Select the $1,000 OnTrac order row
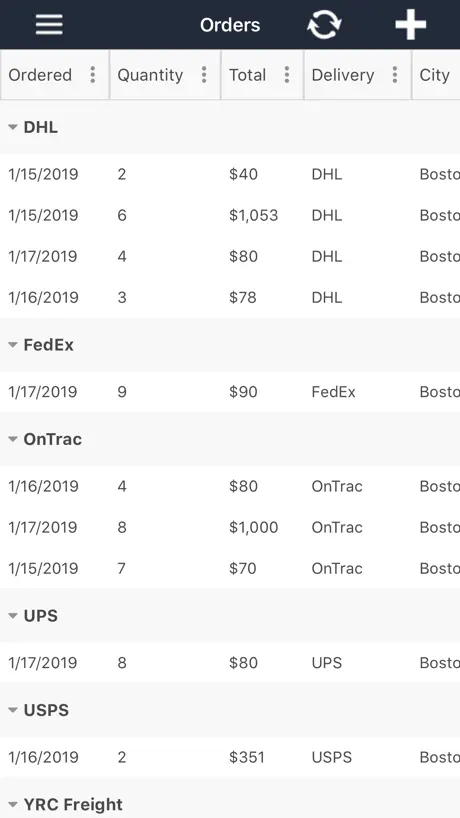 click(x=230, y=527)
